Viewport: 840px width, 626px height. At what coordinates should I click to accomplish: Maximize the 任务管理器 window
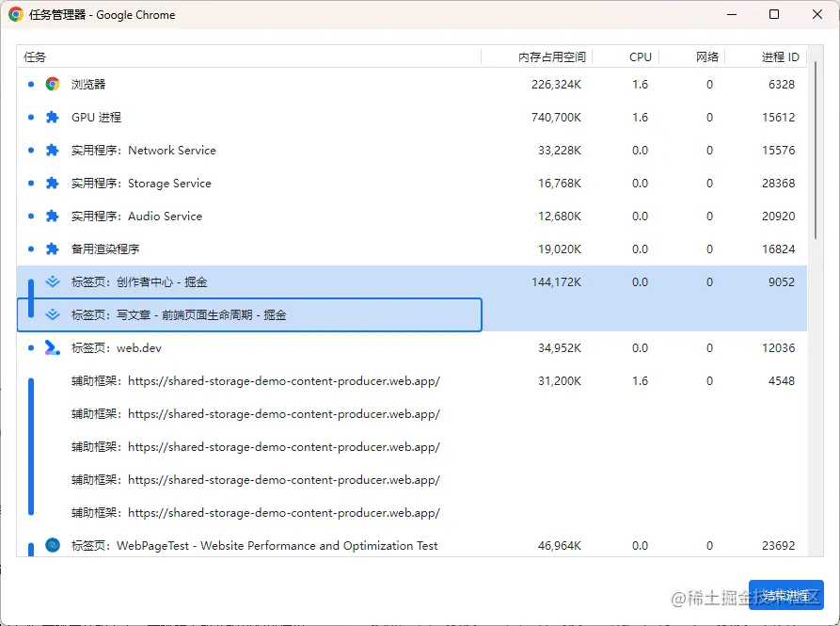click(x=774, y=14)
